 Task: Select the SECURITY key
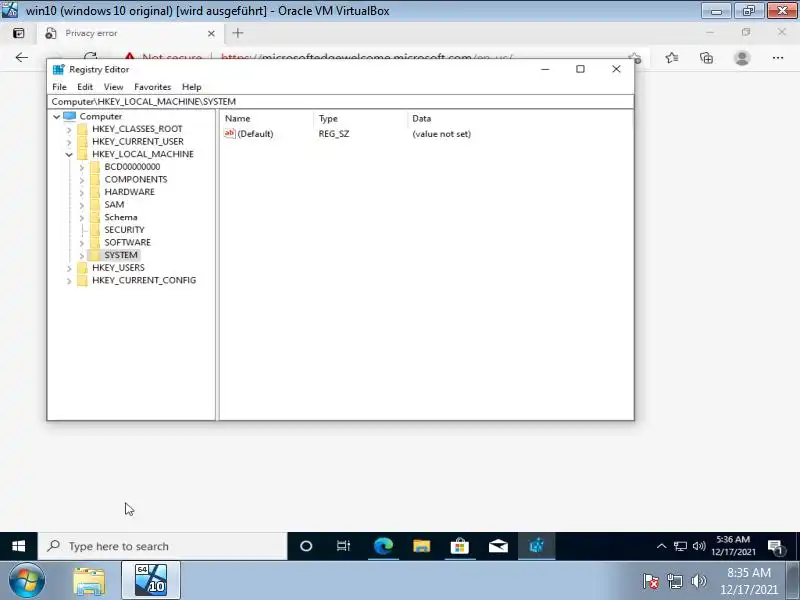pos(124,230)
